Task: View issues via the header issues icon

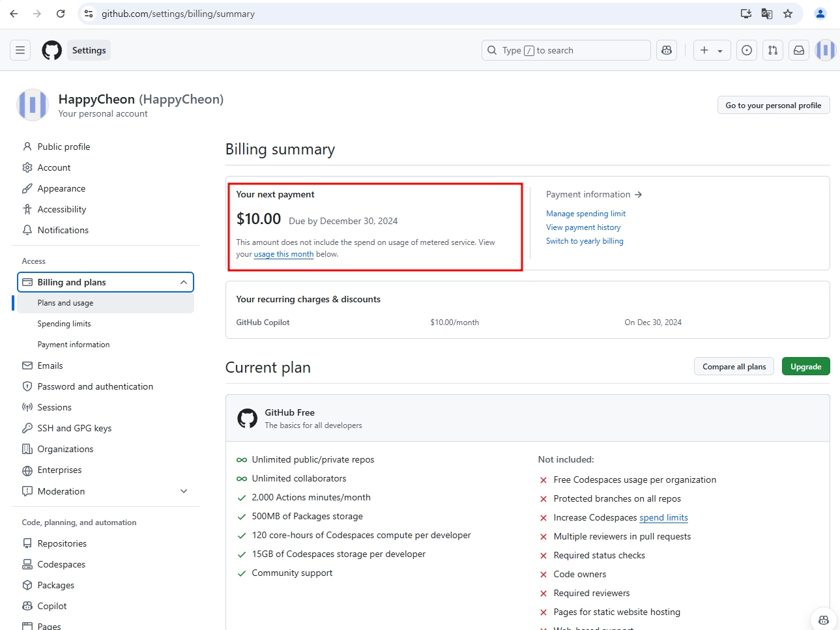Action: pyautogui.click(x=747, y=50)
